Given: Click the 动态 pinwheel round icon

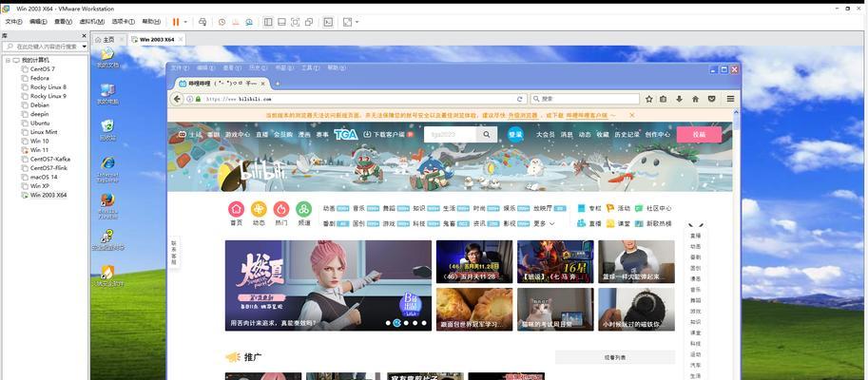Looking at the screenshot, I should 259,209.
